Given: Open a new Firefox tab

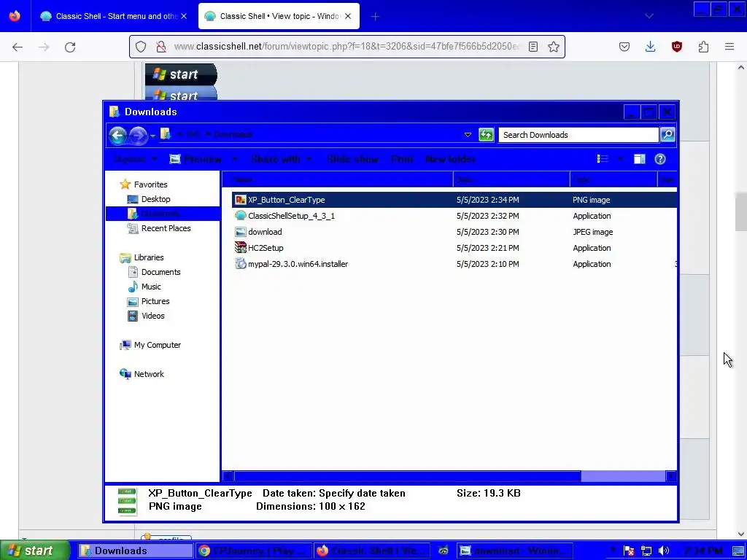Looking at the screenshot, I should 375,17.
